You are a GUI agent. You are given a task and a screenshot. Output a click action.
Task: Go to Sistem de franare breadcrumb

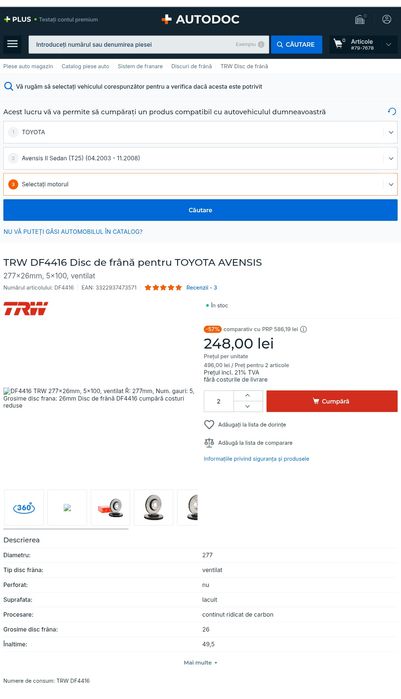point(140,66)
